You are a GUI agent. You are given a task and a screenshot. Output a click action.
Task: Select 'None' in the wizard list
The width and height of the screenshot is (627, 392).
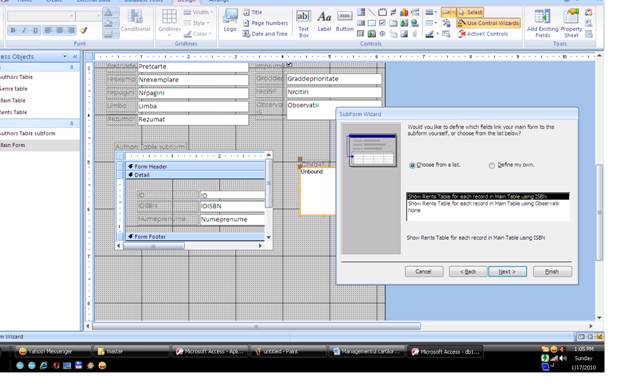(x=488, y=210)
